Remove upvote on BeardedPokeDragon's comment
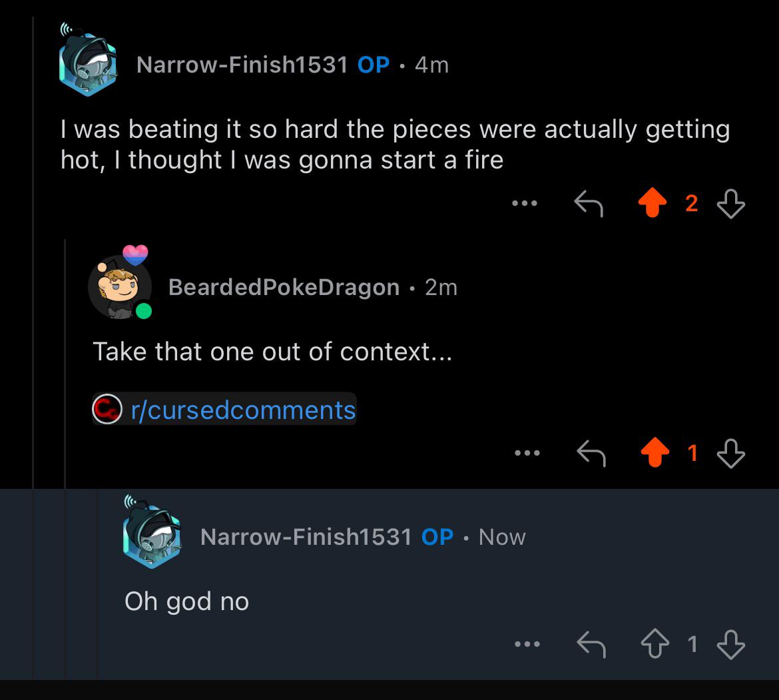Viewport: 779px width, 700px height. pos(654,454)
